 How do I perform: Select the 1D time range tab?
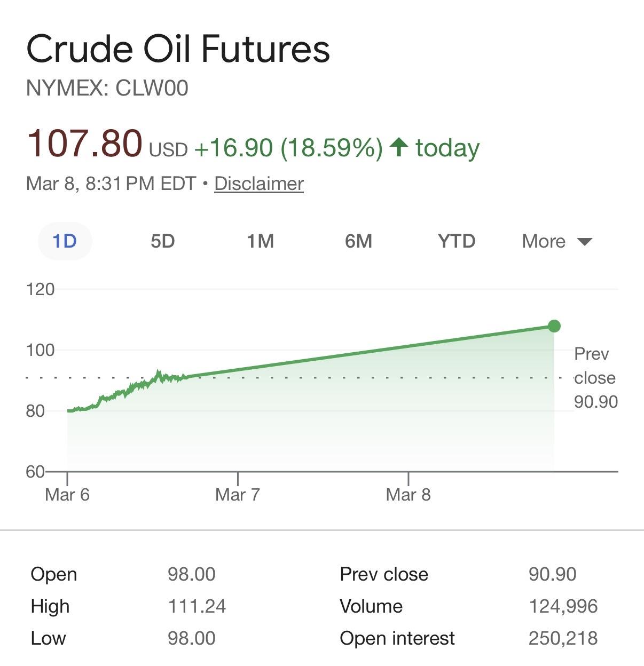click(65, 241)
